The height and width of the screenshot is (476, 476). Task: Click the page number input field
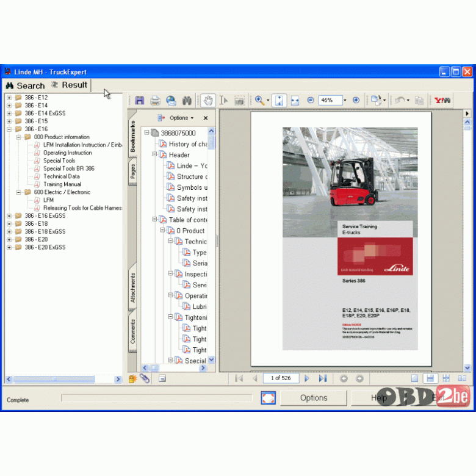coord(281,378)
